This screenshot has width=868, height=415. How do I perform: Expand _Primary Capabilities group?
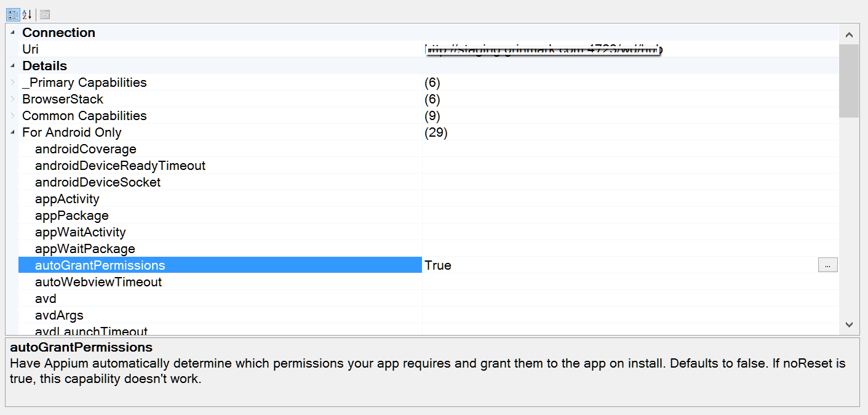(12, 83)
